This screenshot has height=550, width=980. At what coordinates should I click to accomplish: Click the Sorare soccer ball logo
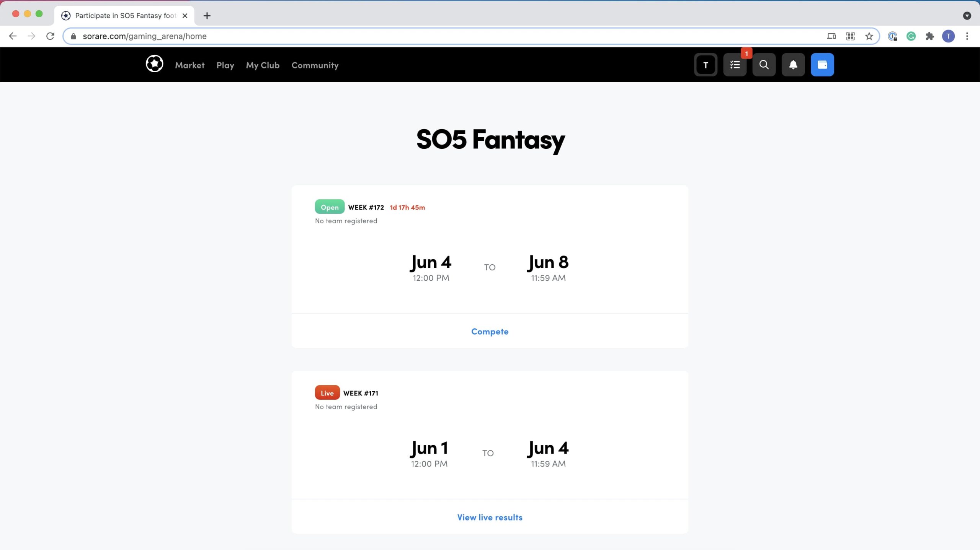pos(154,64)
